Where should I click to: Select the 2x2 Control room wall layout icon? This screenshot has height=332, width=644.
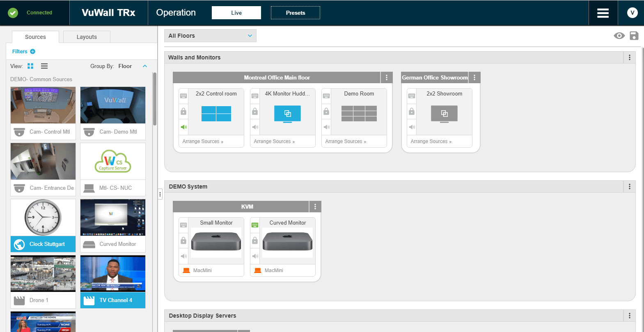(x=216, y=114)
